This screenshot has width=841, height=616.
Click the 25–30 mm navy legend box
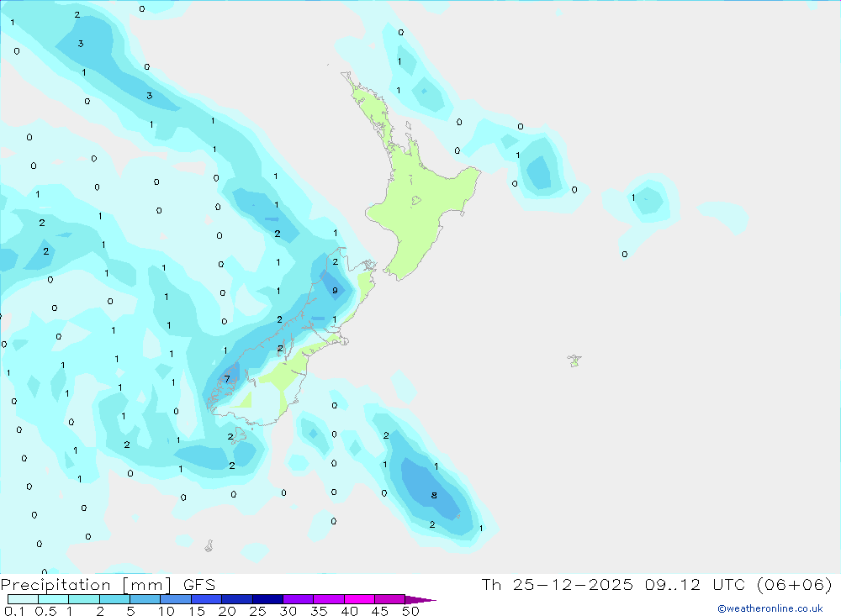267,599
